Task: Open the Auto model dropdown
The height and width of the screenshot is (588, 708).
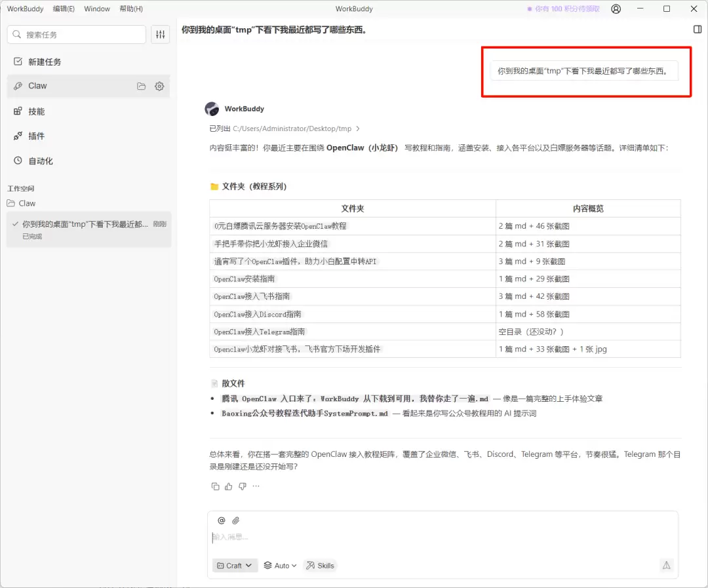Action: point(280,566)
